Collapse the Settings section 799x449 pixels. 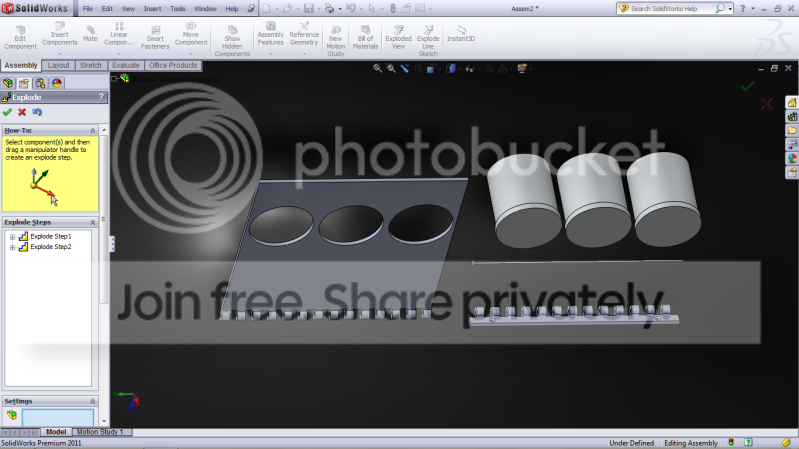[x=92, y=402]
